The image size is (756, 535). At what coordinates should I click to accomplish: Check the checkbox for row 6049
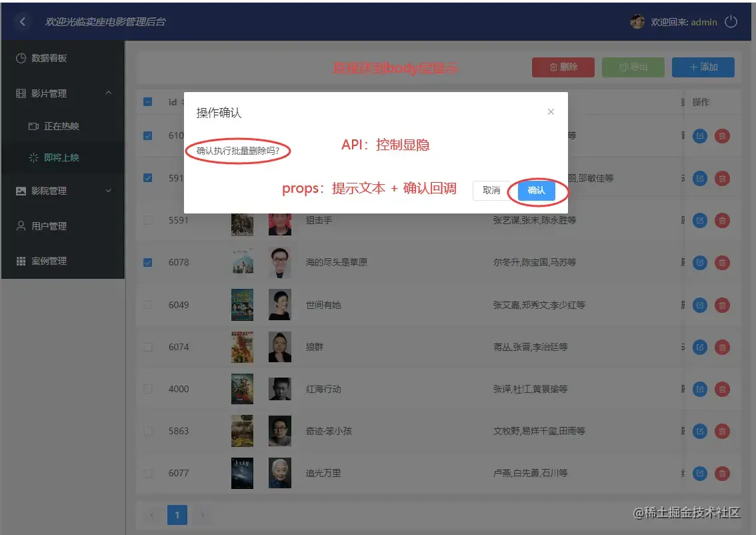tap(147, 305)
